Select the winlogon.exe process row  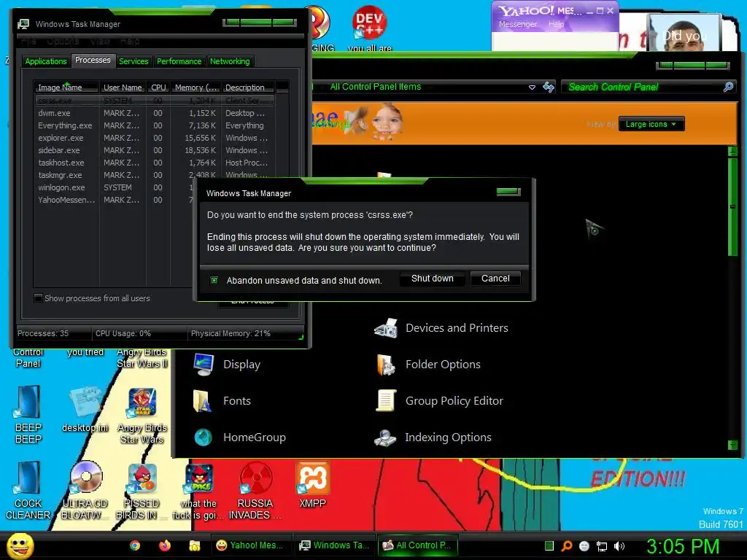[115, 187]
